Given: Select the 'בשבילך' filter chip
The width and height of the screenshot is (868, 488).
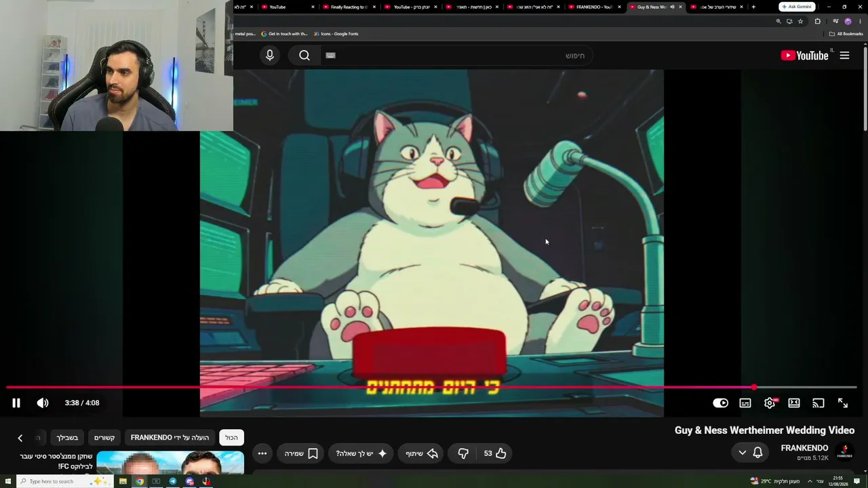Looking at the screenshot, I should (x=67, y=438).
